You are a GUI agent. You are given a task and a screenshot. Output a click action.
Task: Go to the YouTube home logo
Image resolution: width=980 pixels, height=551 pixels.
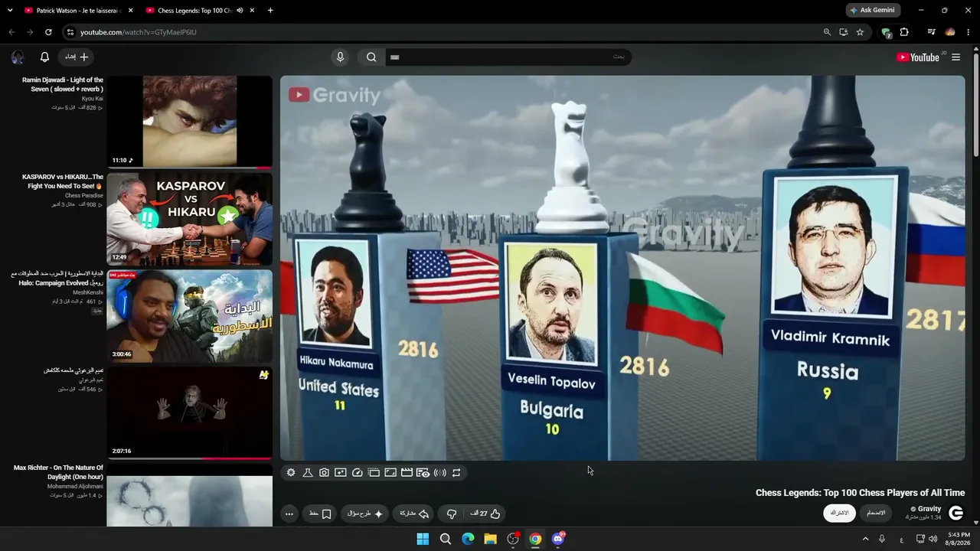918,57
